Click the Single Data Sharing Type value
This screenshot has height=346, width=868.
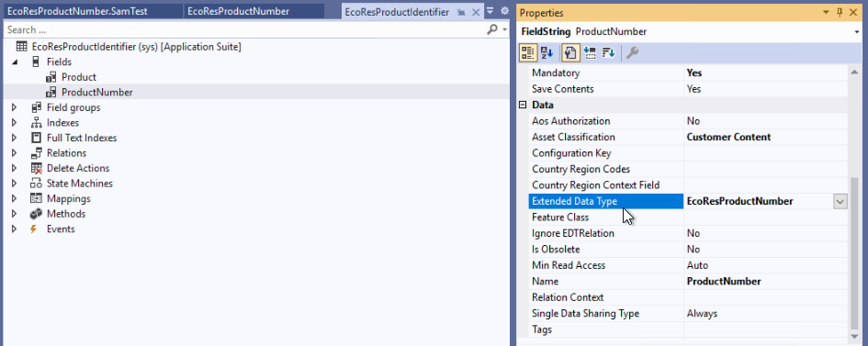point(766,313)
